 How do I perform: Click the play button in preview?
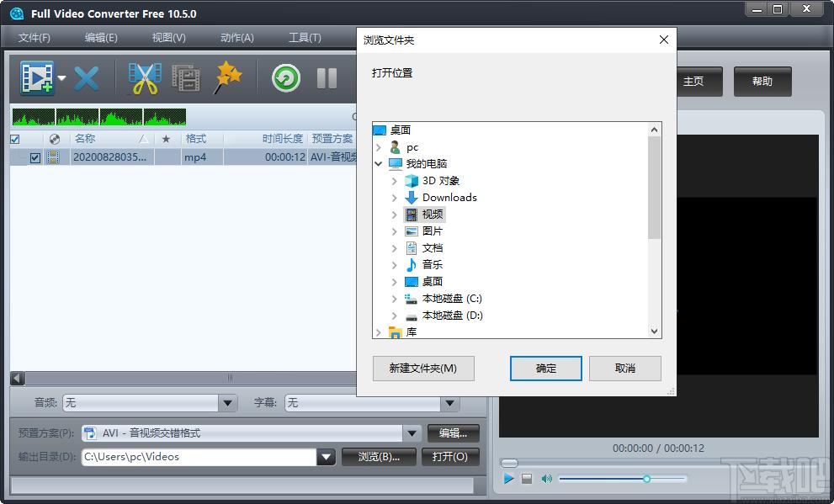[508, 479]
